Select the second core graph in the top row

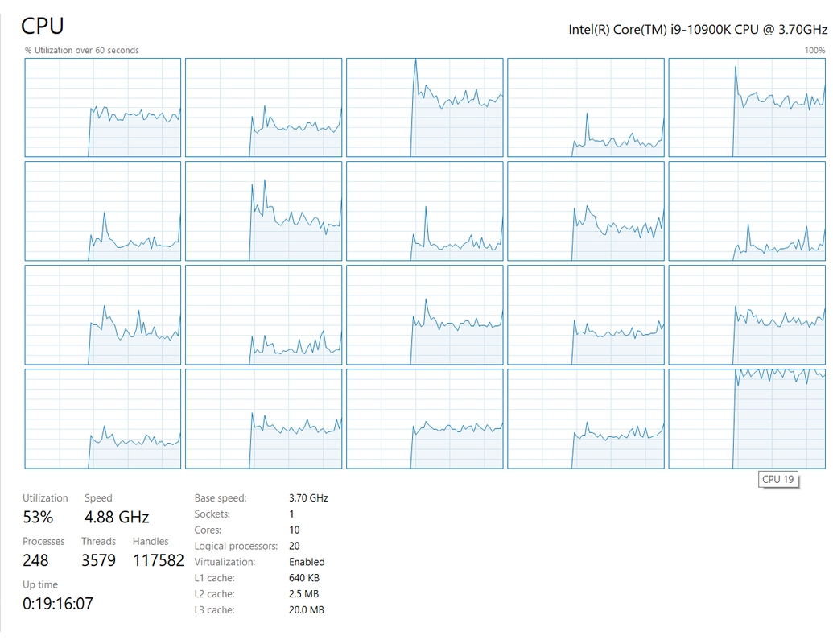pos(263,107)
